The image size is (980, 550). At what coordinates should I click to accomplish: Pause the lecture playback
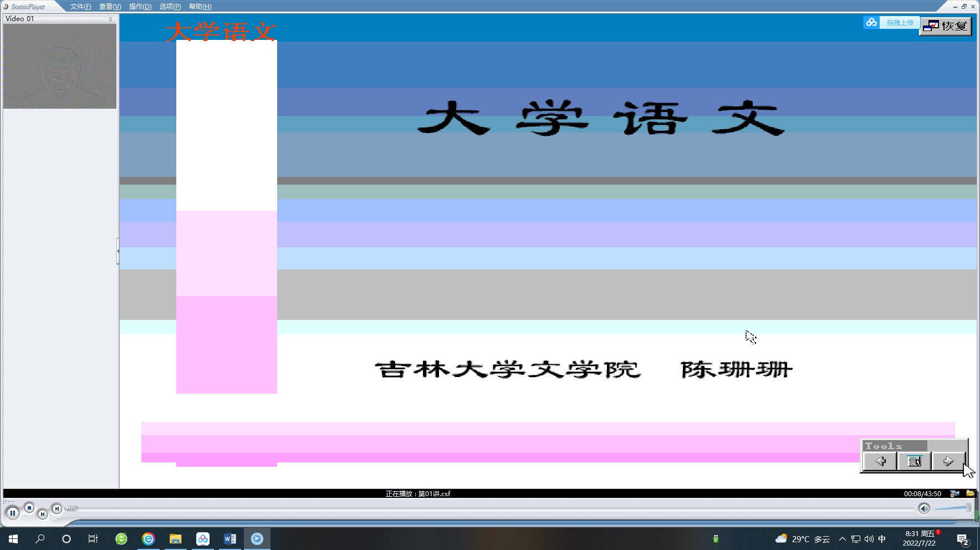[x=12, y=513]
